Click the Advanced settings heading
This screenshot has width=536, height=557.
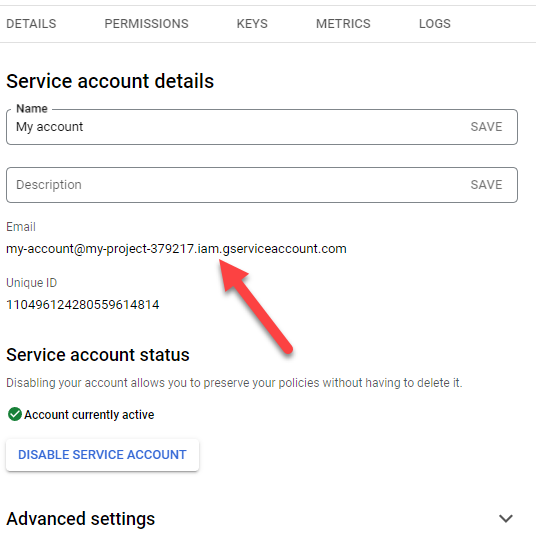[x=81, y=519]
